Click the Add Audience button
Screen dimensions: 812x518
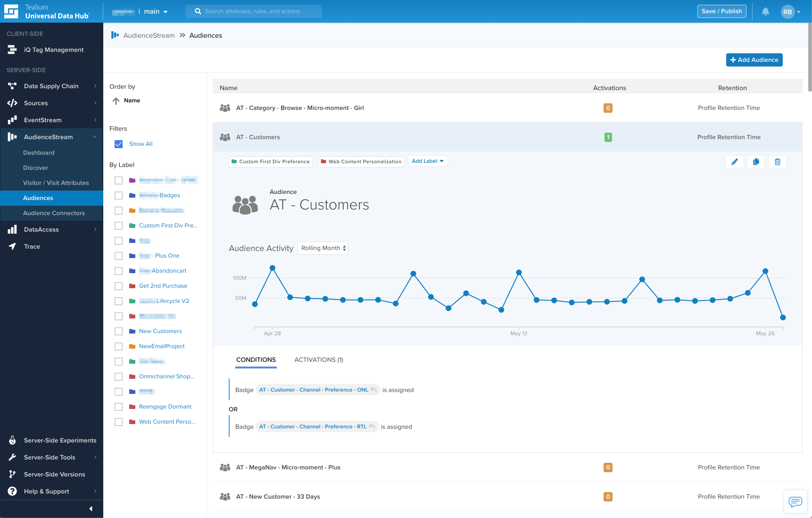pos(754,59)
